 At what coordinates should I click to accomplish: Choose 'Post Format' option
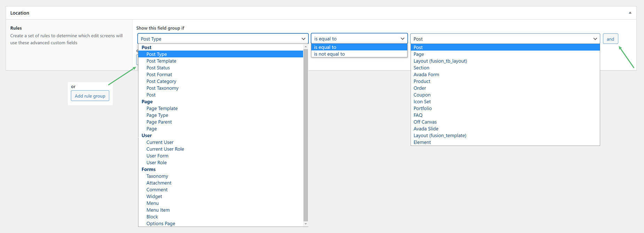(221, 75)
